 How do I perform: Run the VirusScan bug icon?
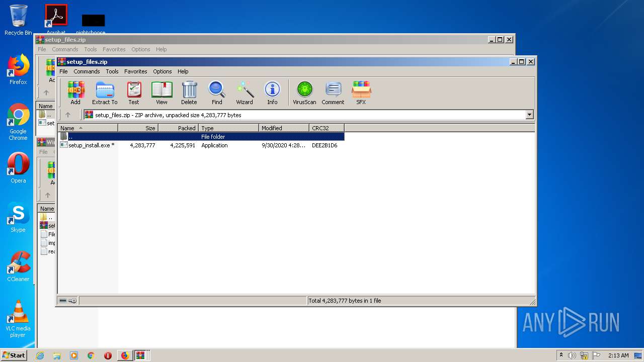(x=304, y=93)
